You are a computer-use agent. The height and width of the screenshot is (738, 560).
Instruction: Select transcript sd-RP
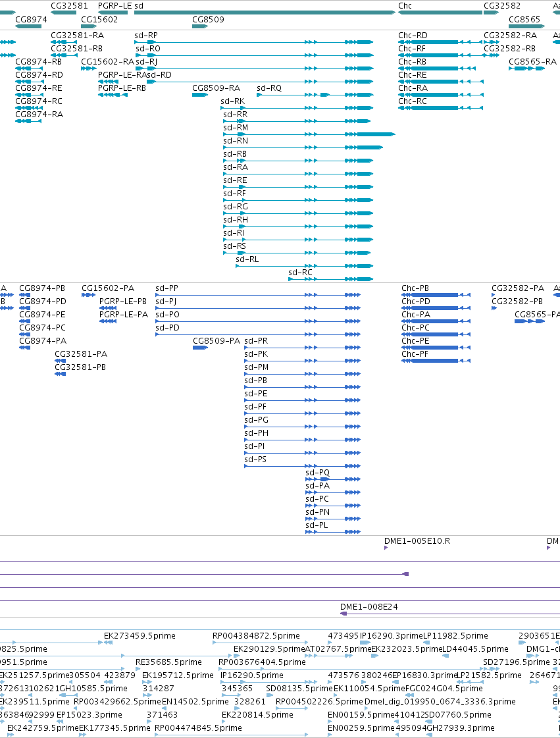point(253,42)
